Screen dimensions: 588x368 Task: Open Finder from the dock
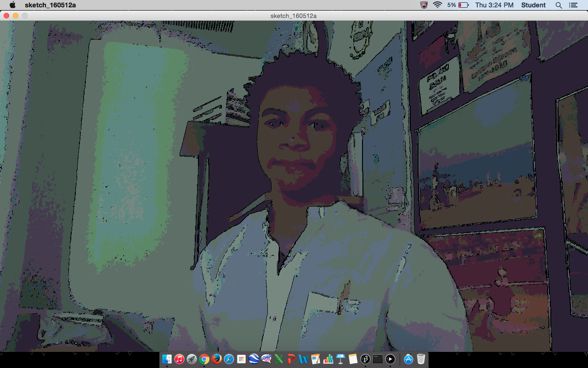tap(167, 359)
